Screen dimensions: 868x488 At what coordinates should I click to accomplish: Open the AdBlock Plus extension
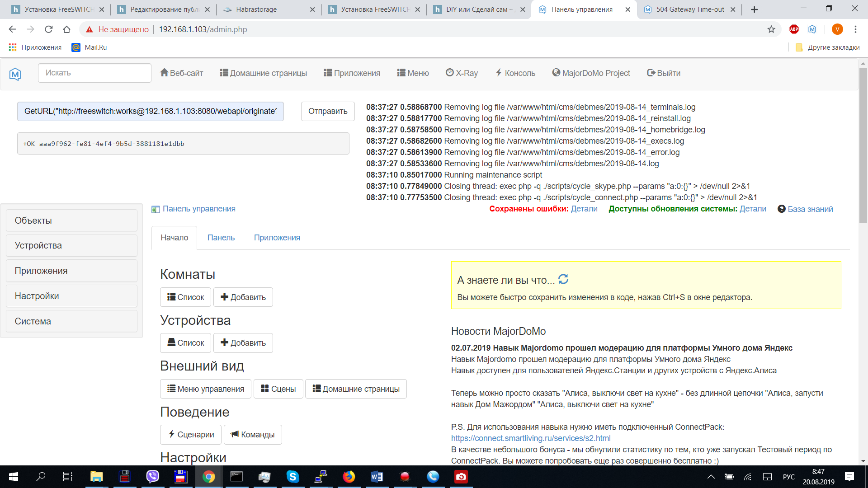pyautogui.click(x=794, y=29)
